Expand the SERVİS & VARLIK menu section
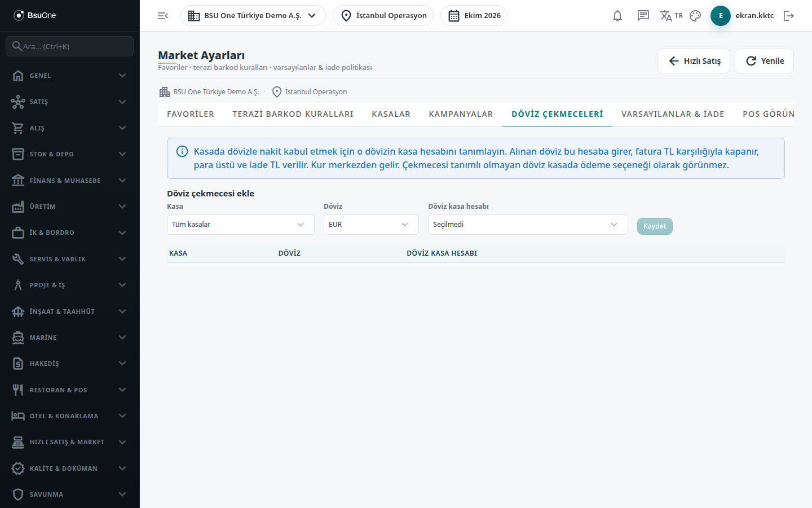Image resolution: width=812 pixels, height=508 pixels. [70, 259]
